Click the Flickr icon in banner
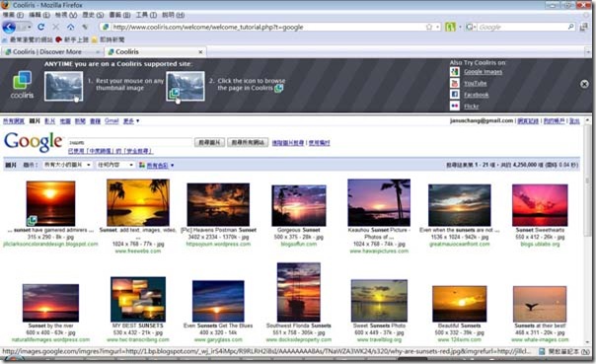Screen dimensions: 596x364 [x=455, y=106]
